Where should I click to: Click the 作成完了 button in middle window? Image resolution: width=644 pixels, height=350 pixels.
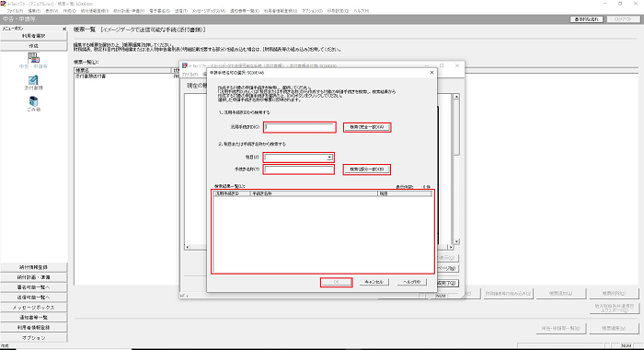point(447,284)
